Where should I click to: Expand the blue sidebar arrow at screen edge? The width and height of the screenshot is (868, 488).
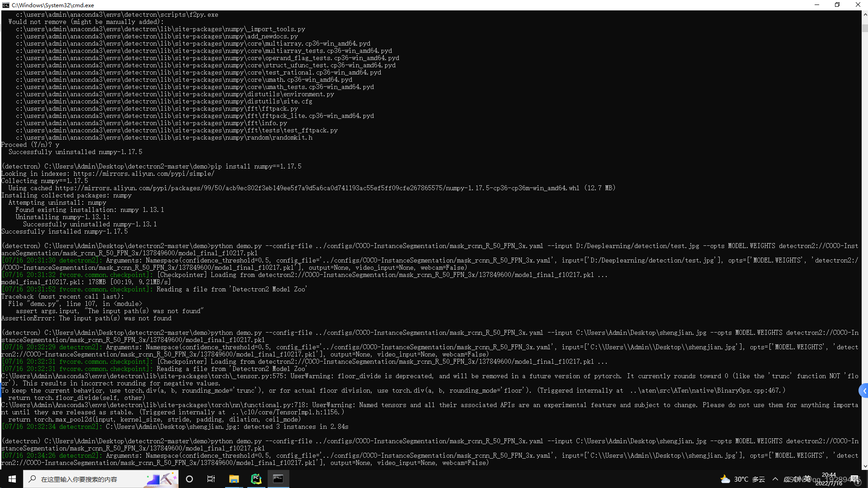863,390
